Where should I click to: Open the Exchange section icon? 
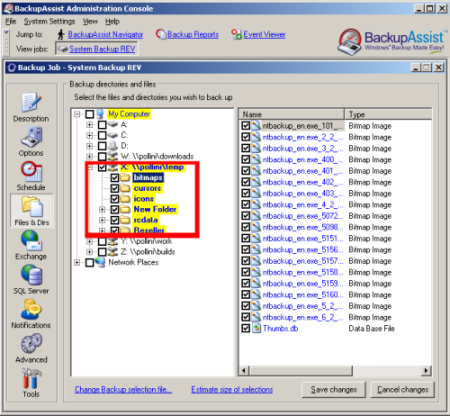pos(31,240)
